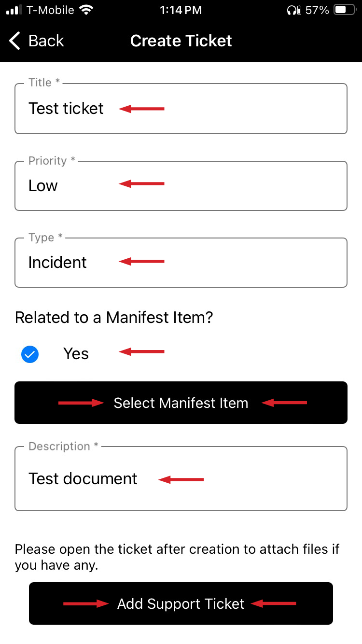Tap the Back text in header
The width and height of the screenshot is (362, 644).
pyautogui.click(x=46, y=41)
